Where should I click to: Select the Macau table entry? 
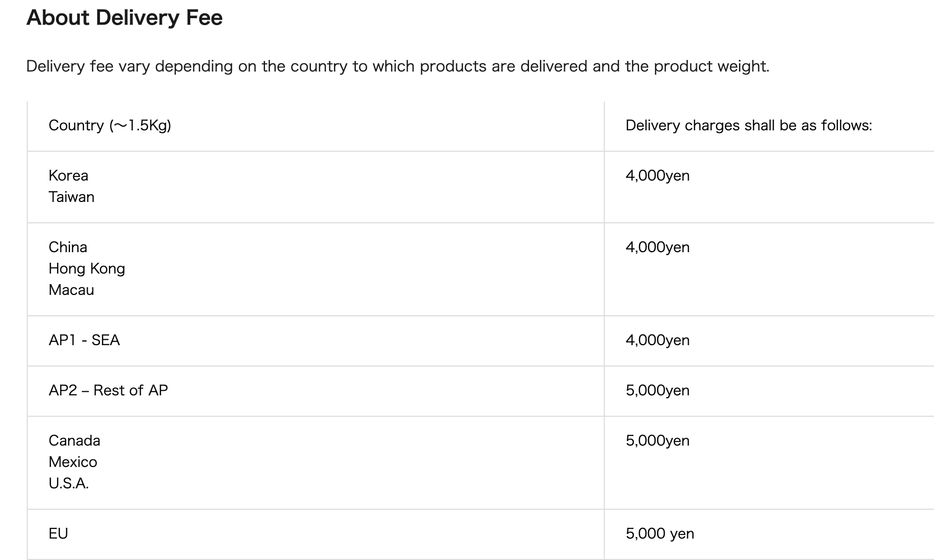click(72, 290)
